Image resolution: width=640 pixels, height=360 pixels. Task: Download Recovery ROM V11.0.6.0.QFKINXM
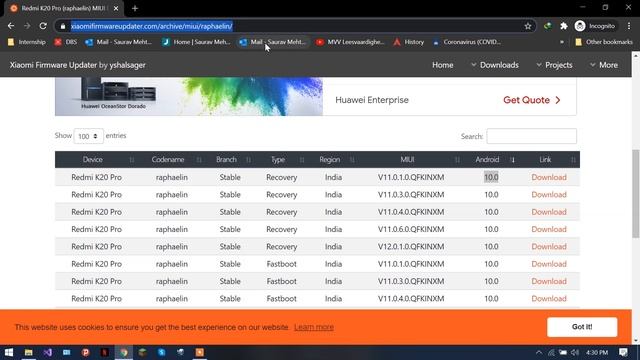point(549,229)
